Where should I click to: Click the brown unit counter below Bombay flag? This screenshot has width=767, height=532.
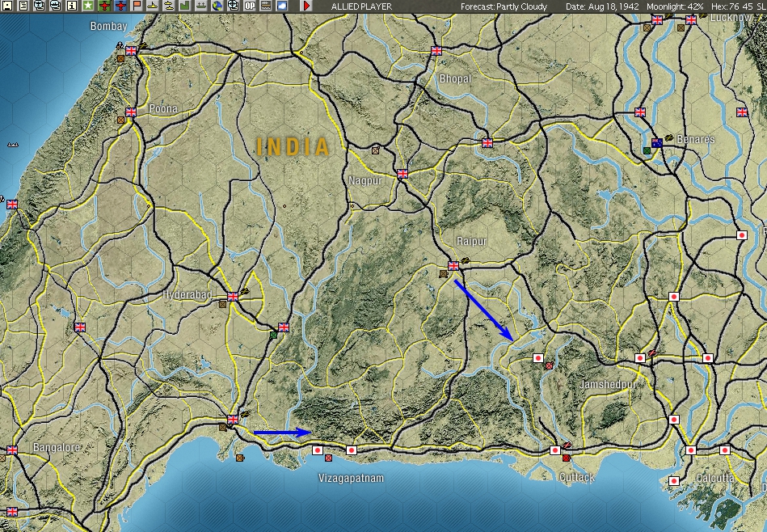120,59
